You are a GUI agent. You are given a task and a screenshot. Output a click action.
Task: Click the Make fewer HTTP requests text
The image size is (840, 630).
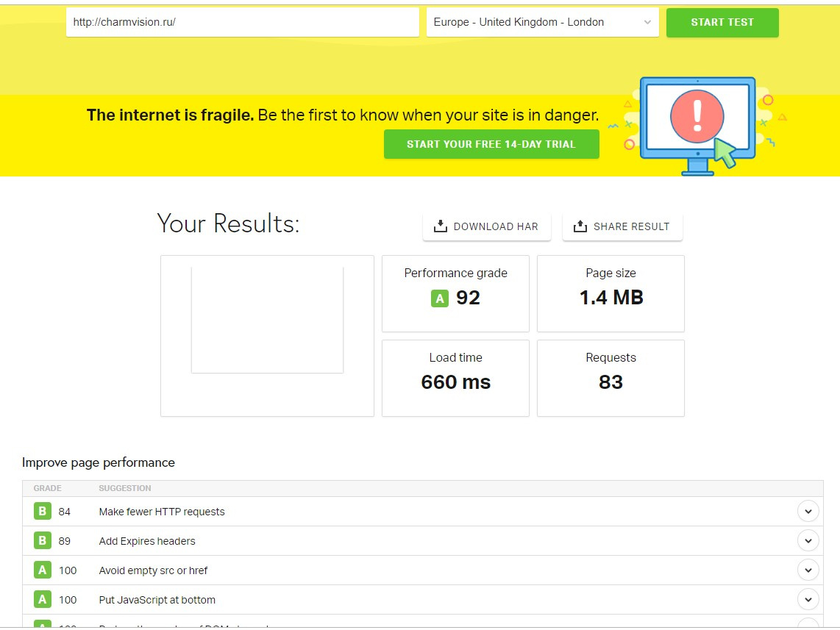click(162, 512)
